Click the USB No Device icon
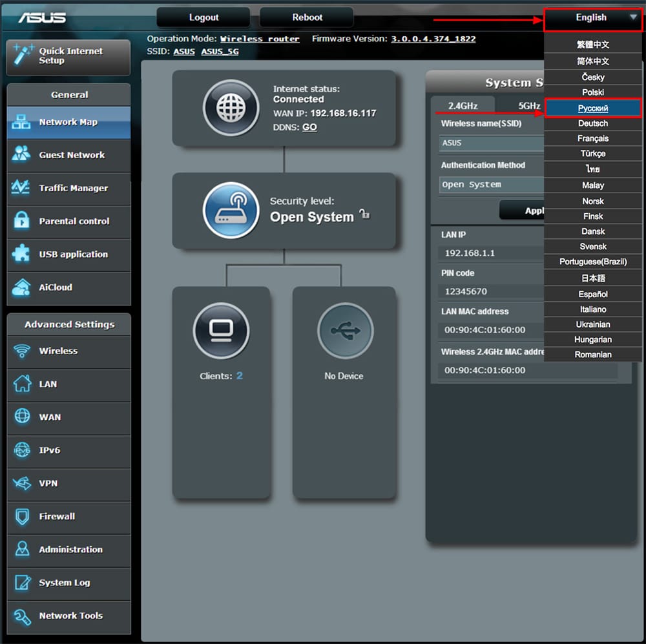This screenshot has width=646, height=644. [345, 331]
